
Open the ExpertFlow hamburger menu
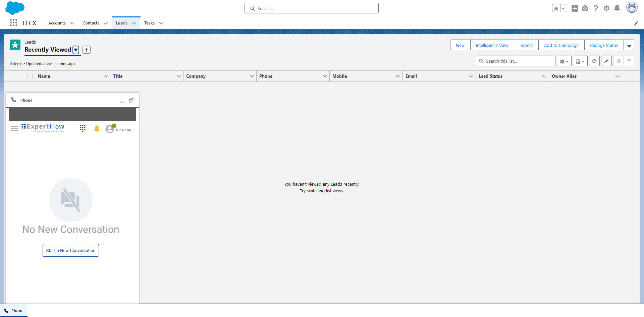tap(14, 128)
